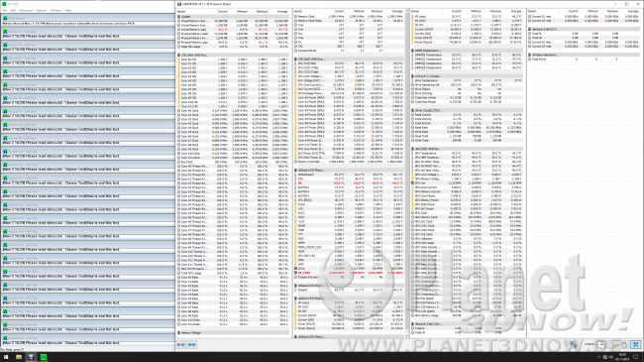644x362 pixels.
Task: Click the Sensor column header in first panel
Action: click(181, 12)
